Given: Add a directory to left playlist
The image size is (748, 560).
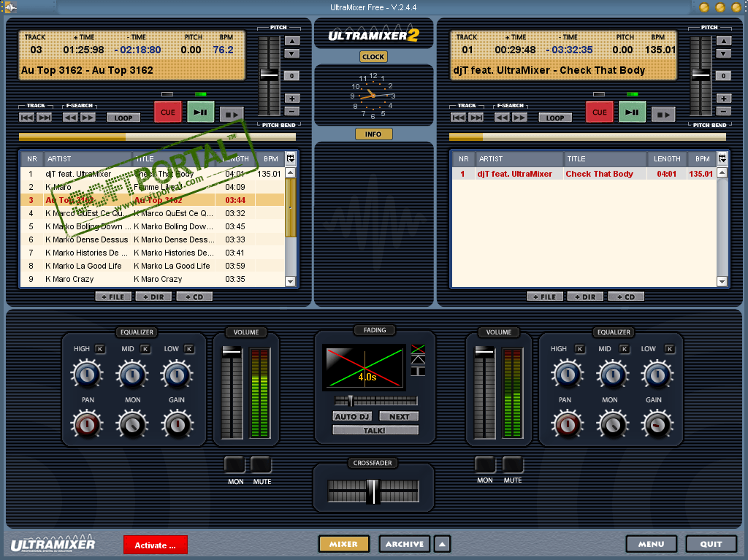Looking at the screenshot, I should pyautogui.click(x=153, y=296).
